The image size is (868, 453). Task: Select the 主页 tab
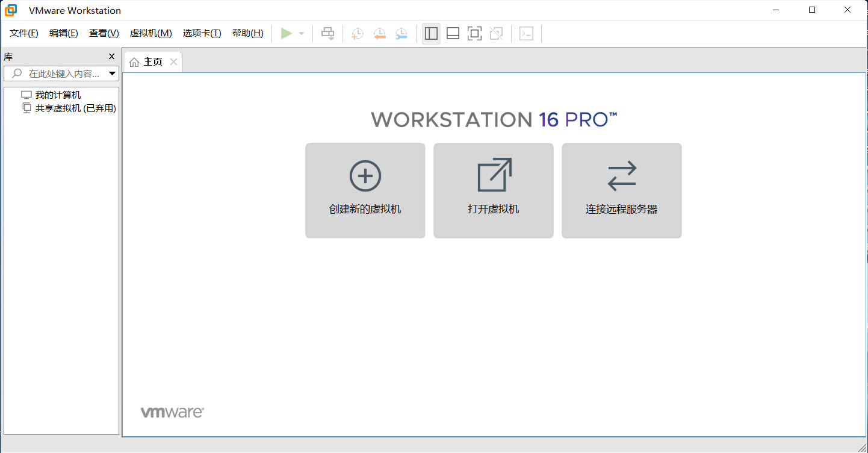[153, 62]
